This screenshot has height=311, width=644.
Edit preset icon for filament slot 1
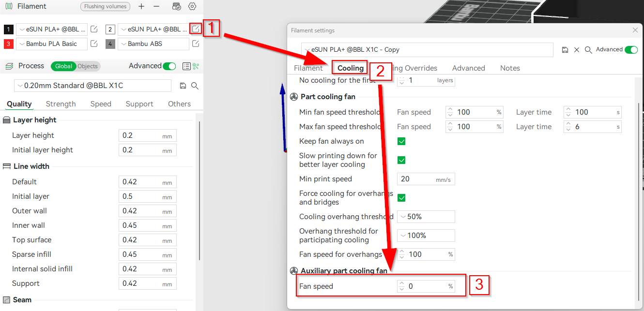[94, 29]
